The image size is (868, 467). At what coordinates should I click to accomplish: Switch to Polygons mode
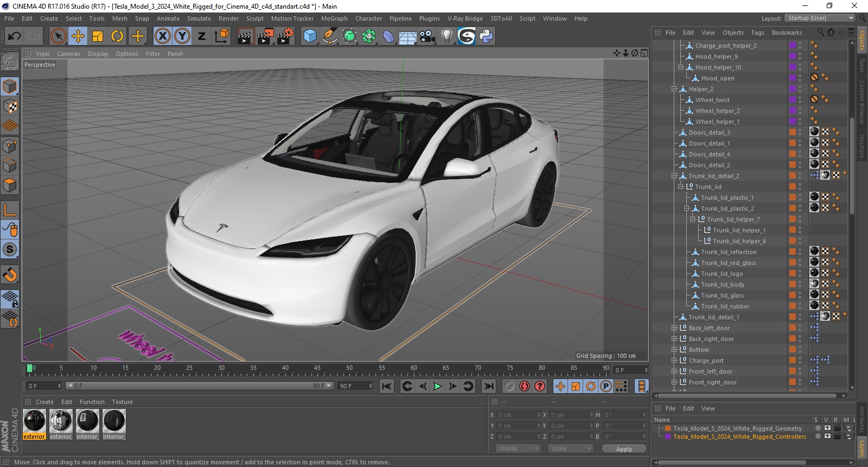coord(10,185)
